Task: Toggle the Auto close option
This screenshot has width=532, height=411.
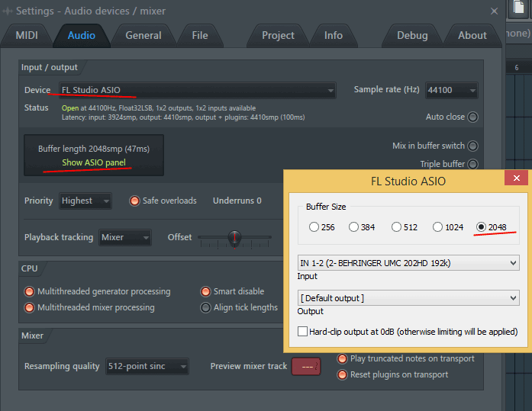Action: tap(472, 117)
